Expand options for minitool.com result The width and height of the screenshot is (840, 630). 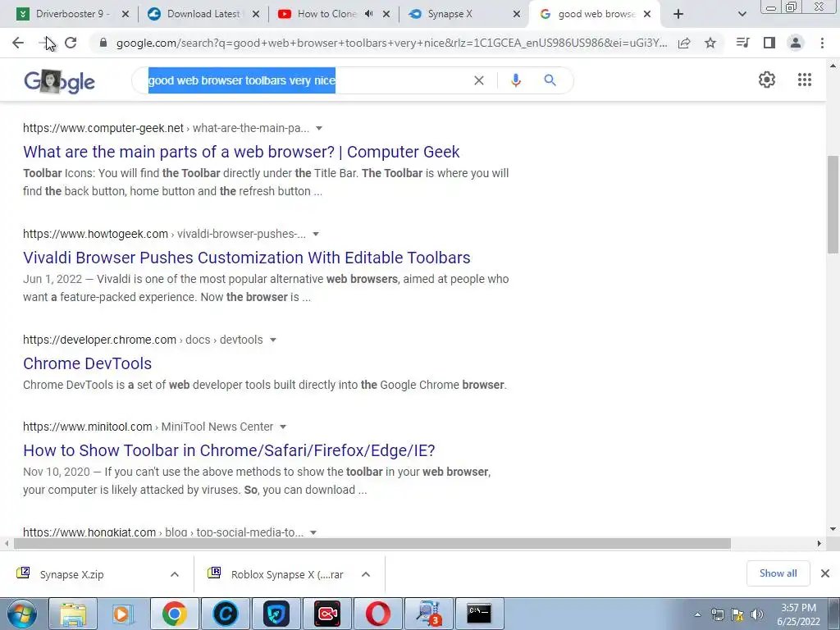[283, 427]
